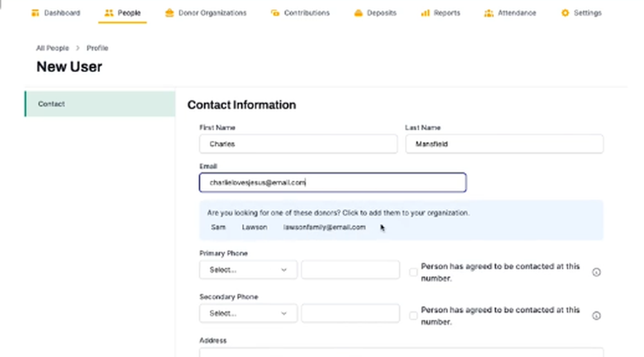Check Primary Phone contact agreement checkbox
This screenshot has height=357, width=644.
[413, 272]
